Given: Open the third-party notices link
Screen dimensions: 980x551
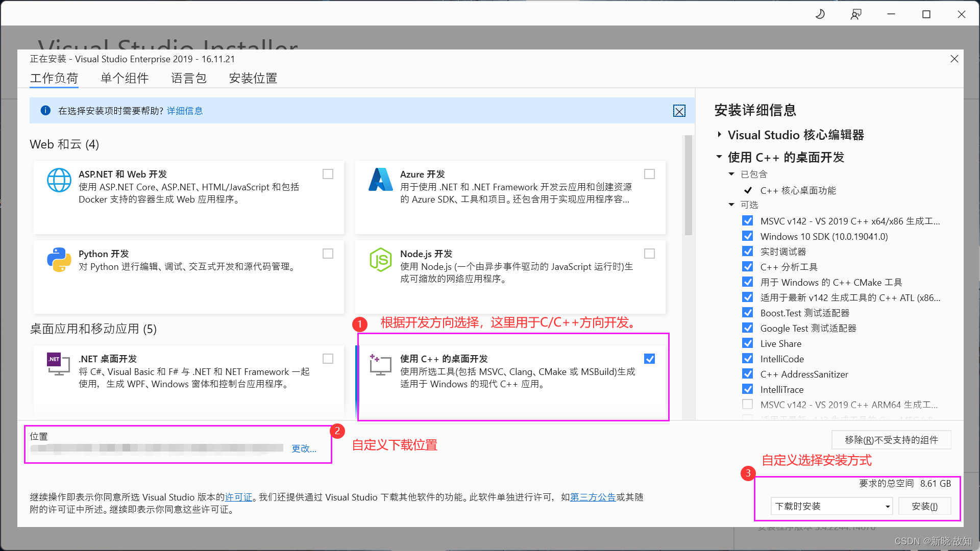Looking at the screenshot, I should [593, 497].
